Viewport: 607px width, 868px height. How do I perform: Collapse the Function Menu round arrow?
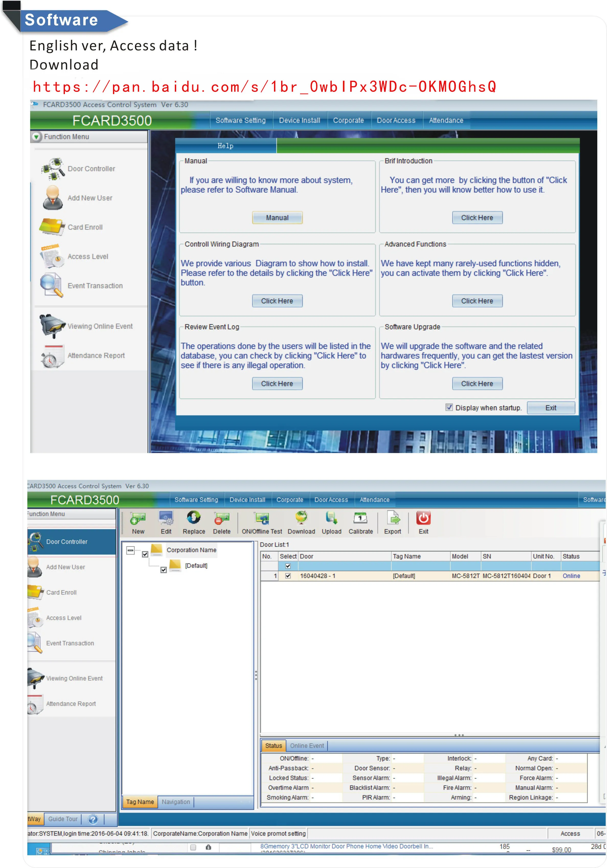[x=36, y=137]
